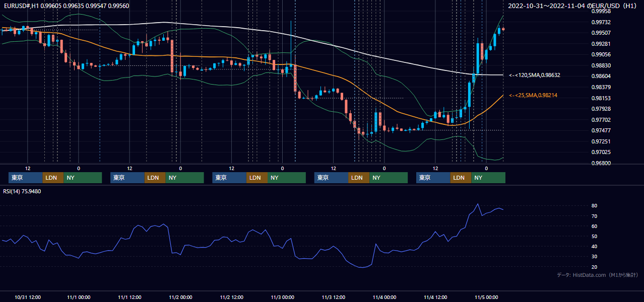Click the 11/2 12:00 time axis label
Image resolution: width=644 pixels, height=302 pixels.
click(231, 297)
